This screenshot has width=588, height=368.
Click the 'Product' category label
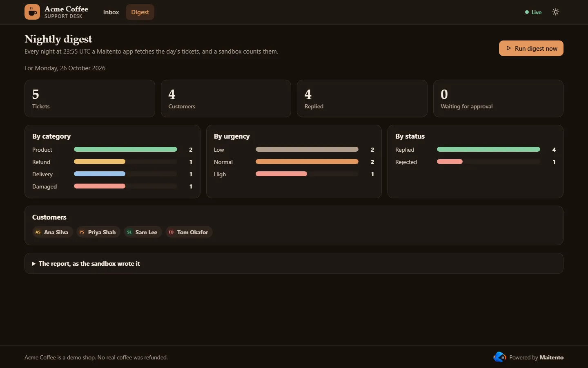point(42,150)
